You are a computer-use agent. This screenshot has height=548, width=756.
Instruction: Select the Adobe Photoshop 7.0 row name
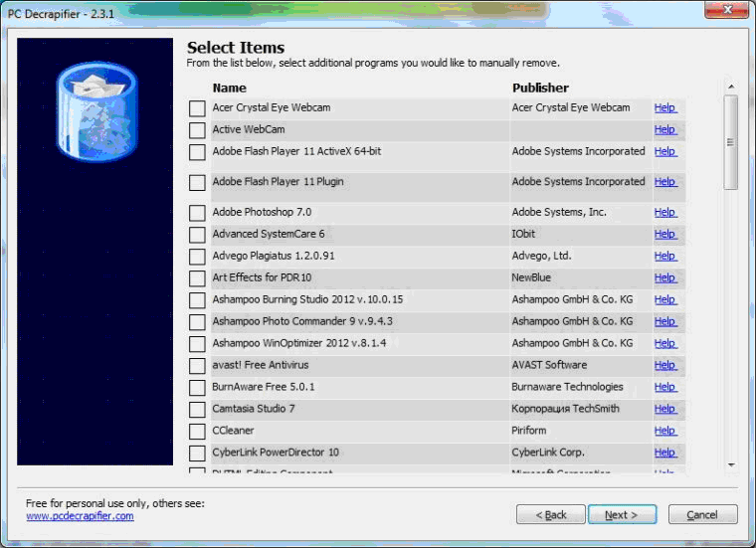[262, 212]
